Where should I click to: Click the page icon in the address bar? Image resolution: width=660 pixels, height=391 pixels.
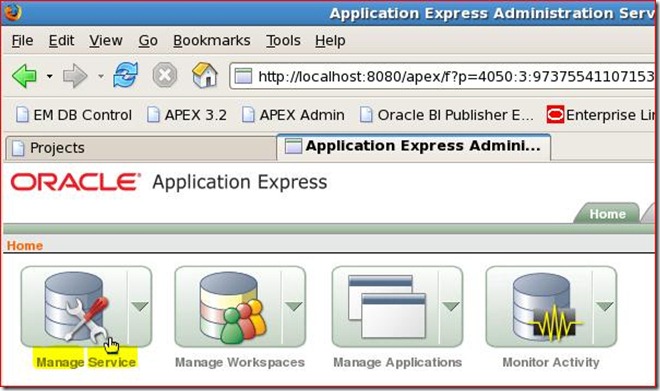coord(243,76)
